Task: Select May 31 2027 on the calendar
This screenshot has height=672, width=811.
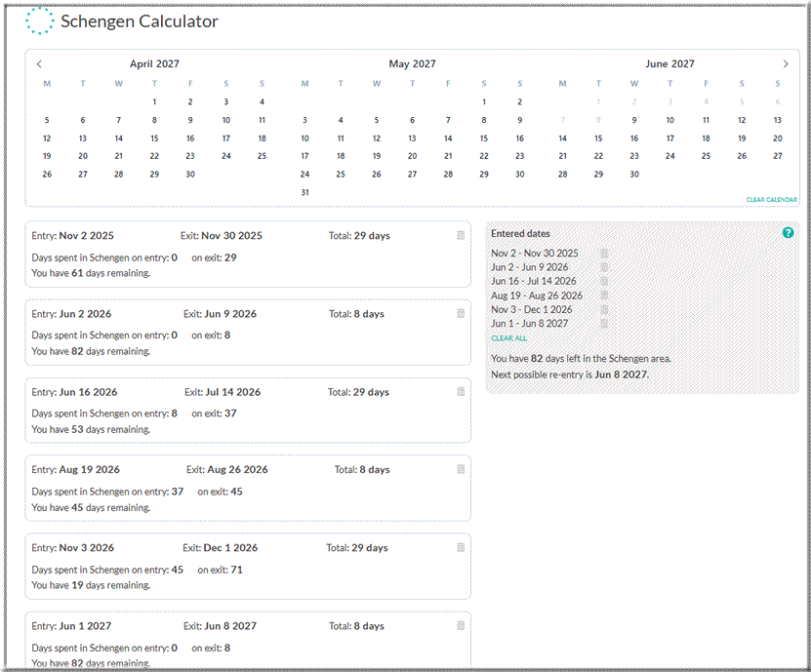Action: coord(304,192)
